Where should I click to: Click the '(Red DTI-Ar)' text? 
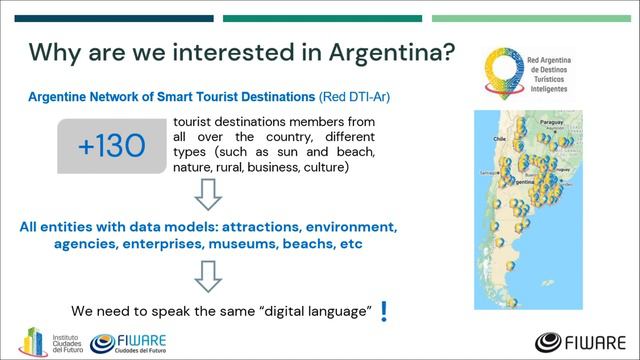click(354, 97)
